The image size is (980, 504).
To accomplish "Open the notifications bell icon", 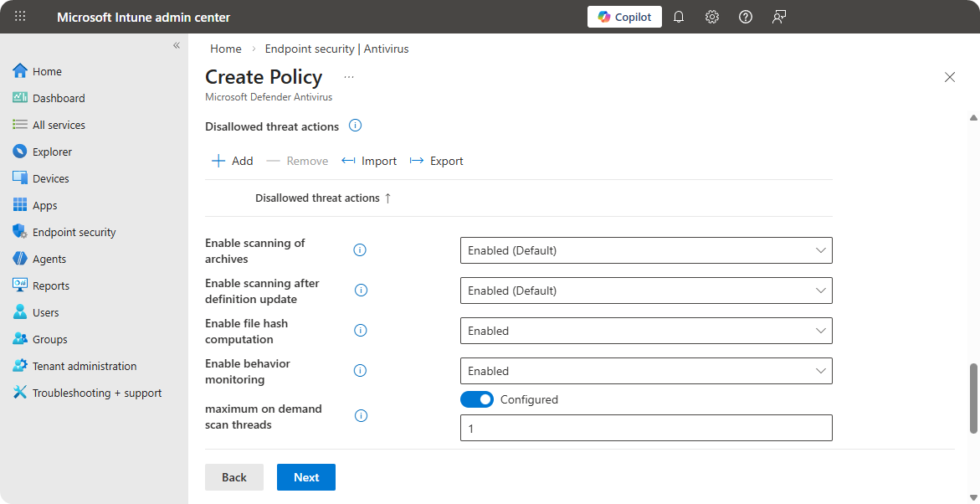I will click(679, 17).
